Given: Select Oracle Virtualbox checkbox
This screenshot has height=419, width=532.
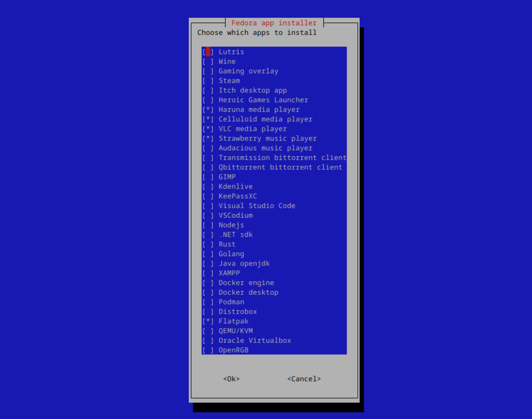Looking at the screenshot, I should tap(208, 341).
